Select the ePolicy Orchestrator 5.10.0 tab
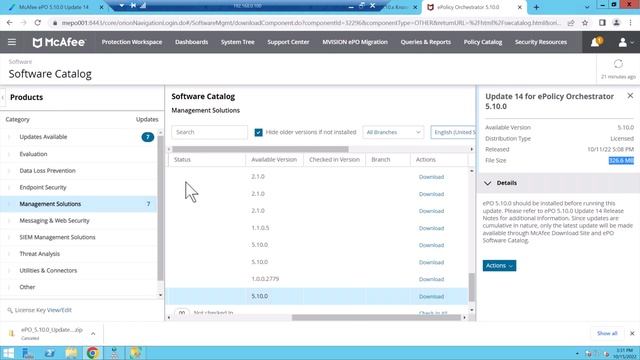 (473, 7)
